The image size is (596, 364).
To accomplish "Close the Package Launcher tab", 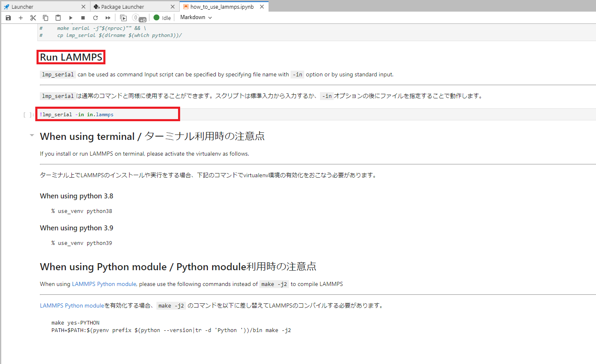I will click(x=173, y=7).
